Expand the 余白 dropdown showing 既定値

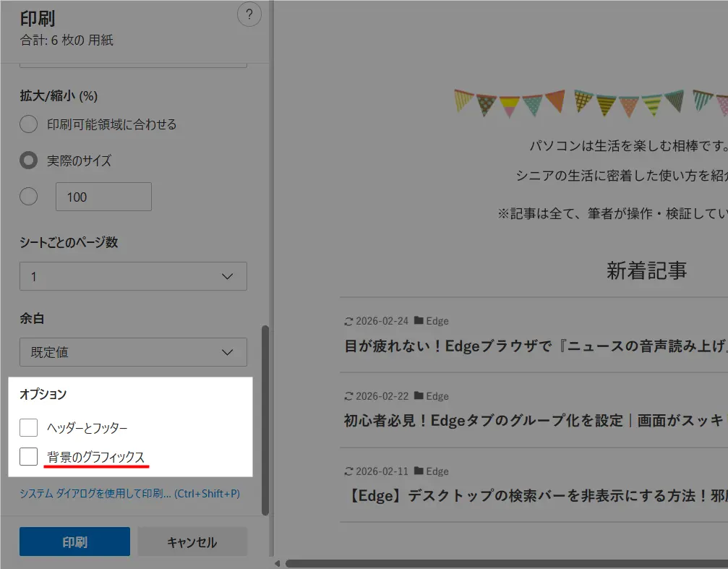coord(133,352)
